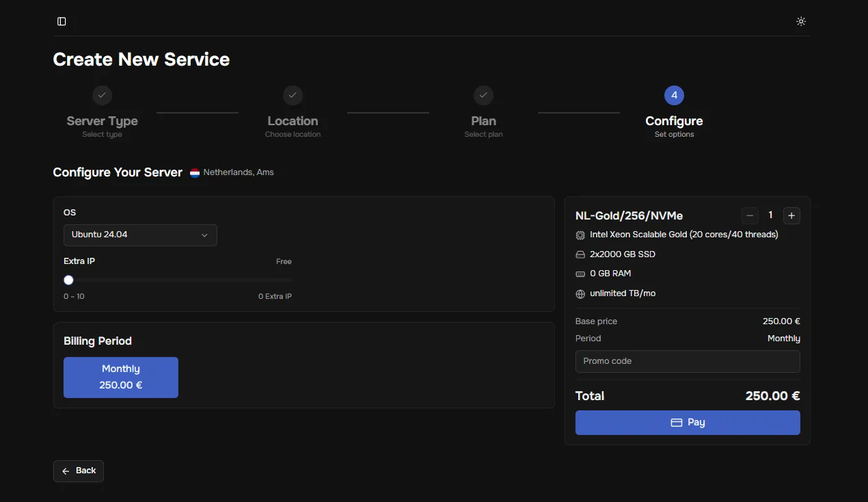Click the Netherlands flag icon
This screenshot has width=868, height=502.
(x=195, y=173)
